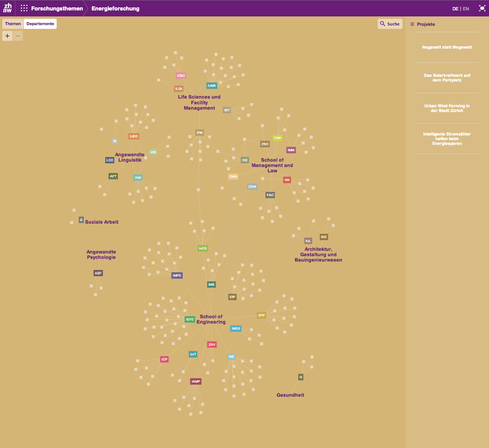Open Suche with magnifier icon
489x448 pixels.
click(x=390, y=24)
